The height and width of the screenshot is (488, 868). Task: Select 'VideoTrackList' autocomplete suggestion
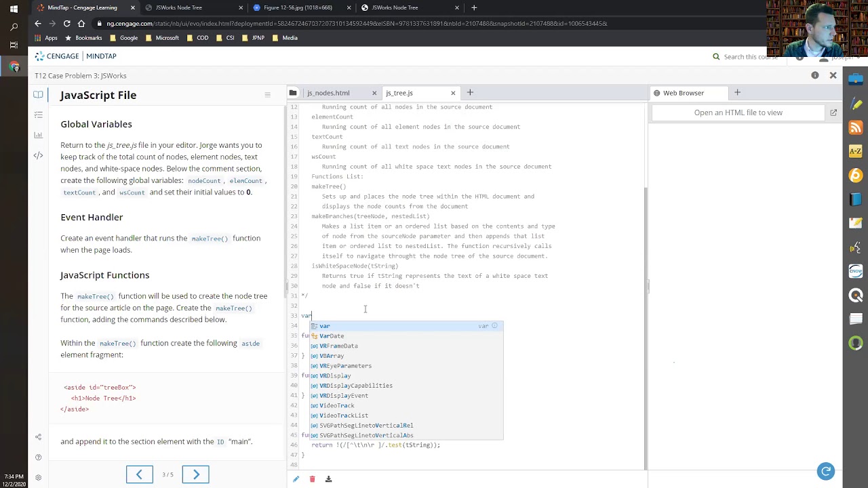(407, 415)
